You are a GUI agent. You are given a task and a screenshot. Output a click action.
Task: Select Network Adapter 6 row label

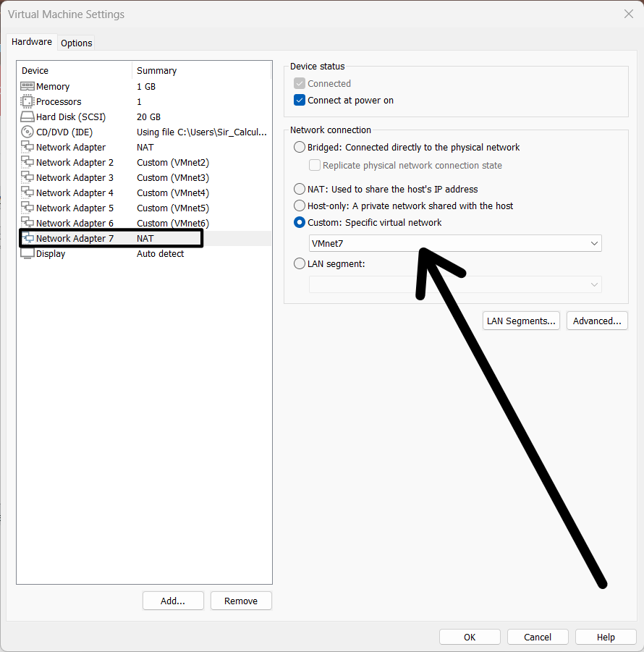click(x=75, y=224)
